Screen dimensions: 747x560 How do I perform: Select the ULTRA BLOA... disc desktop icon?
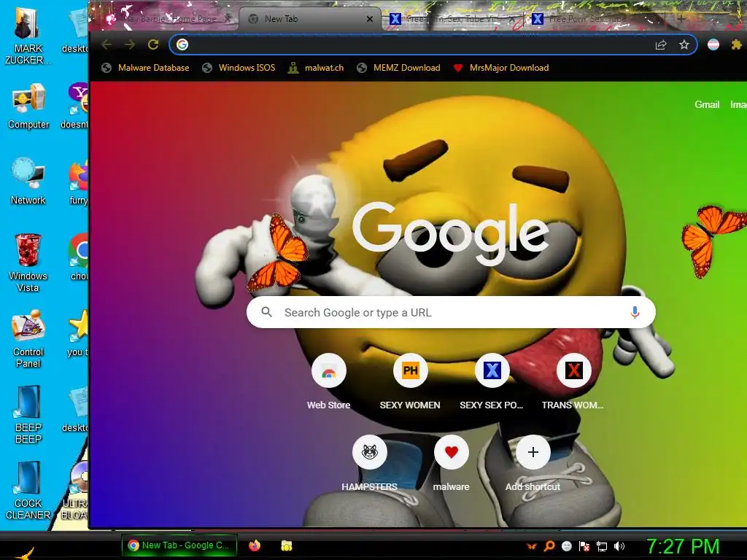click(x=75, y=491)
